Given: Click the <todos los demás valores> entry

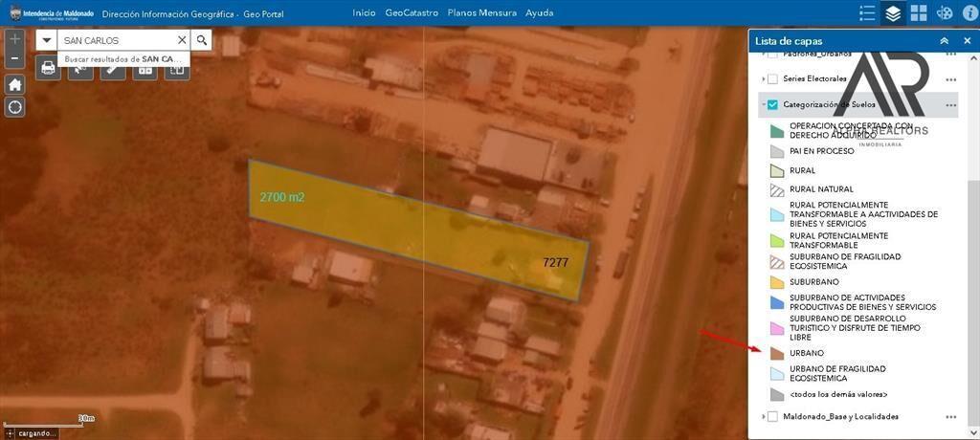Looking at the screenshot, I should pyautogui.click(x=838, y=395).
